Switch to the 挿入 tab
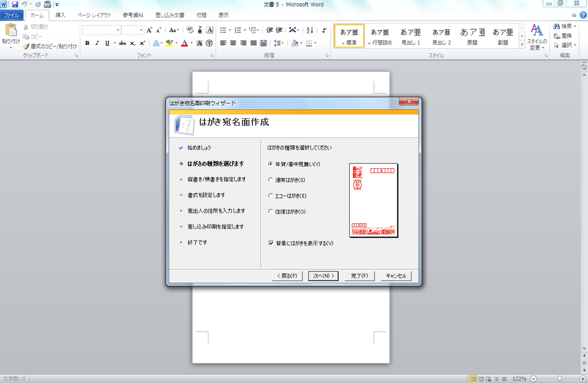The width and height of the screenshot is (588, 384). [x=60, y=15]
